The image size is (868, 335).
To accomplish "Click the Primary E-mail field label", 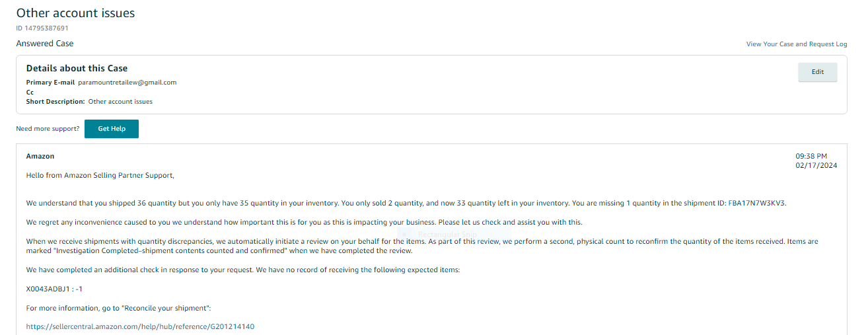I will point(50,83).
